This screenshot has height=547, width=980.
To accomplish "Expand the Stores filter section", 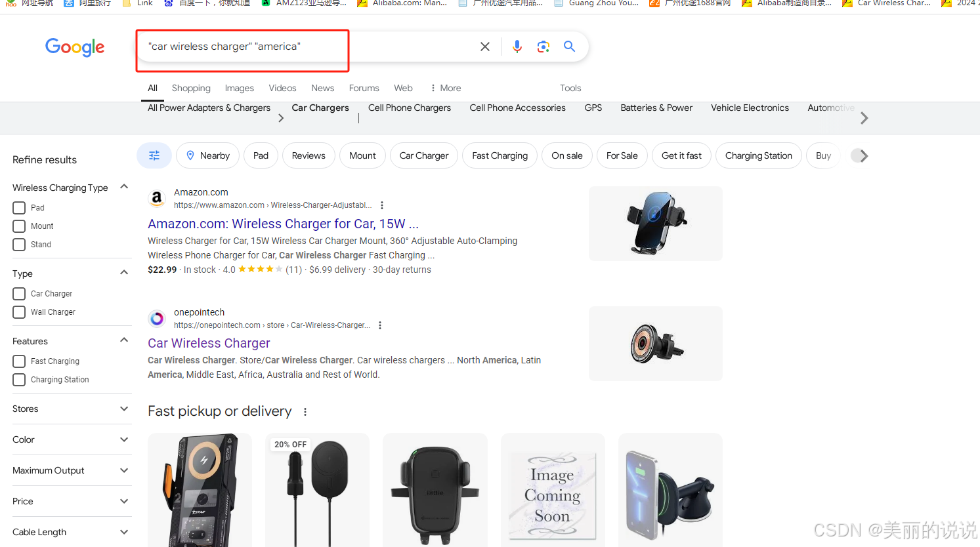I will [x=124, y=409].
